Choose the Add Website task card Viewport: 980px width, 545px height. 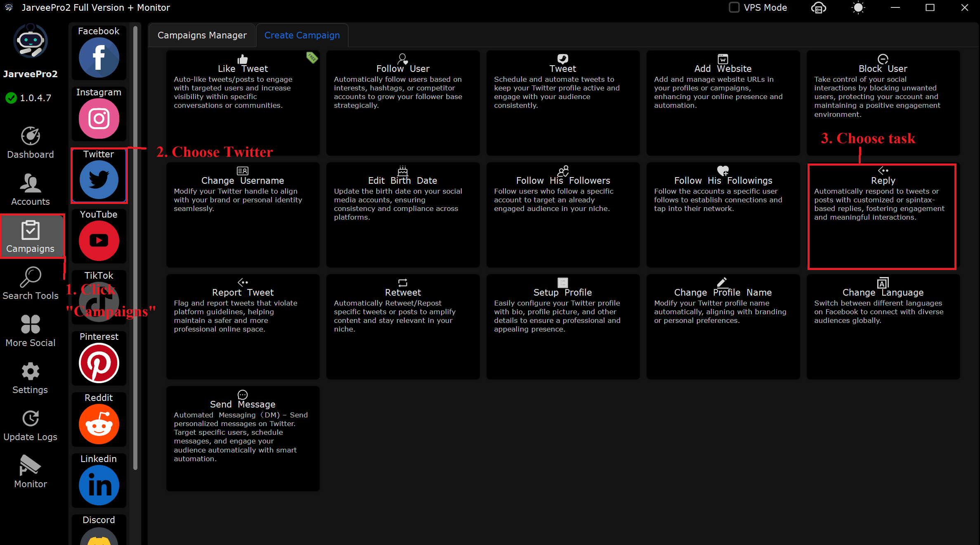[723, 103]
